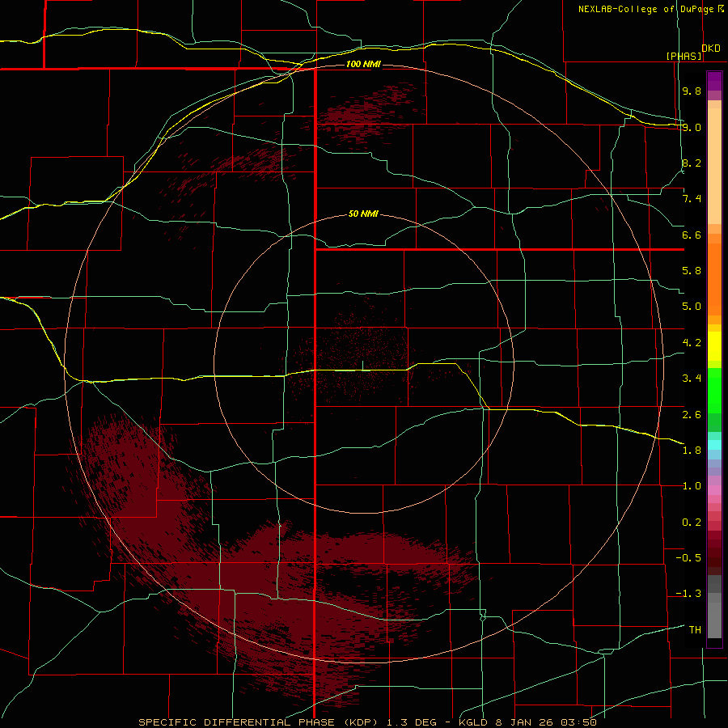This screenshot has width=728, height=728.
Task: Click the radar site marker at ring center
Action: point(363,366)
